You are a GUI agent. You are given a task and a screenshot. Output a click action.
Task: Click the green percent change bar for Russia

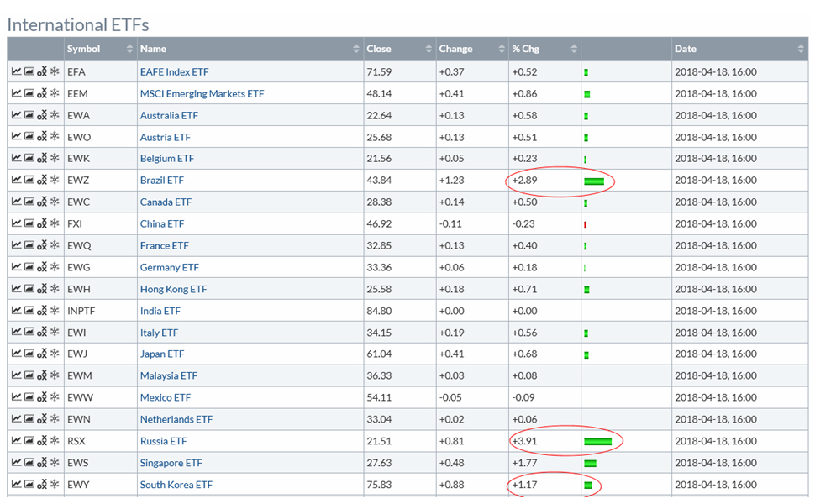coord(597,441)
